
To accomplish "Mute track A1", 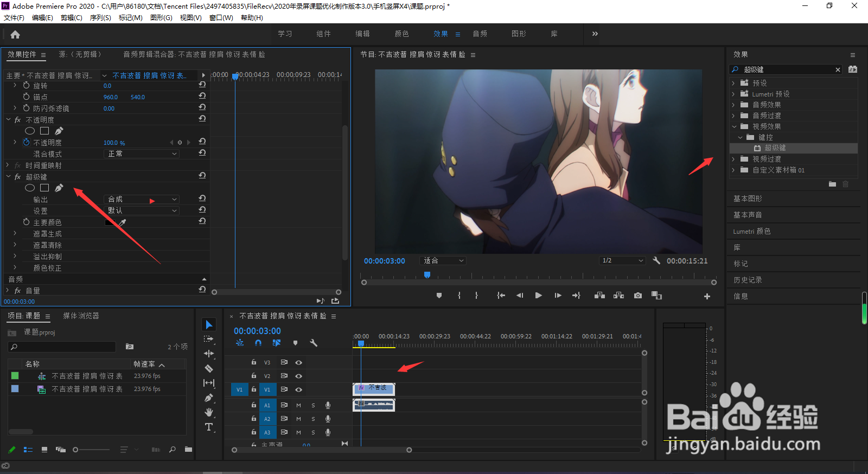I will tap(298, 405).
